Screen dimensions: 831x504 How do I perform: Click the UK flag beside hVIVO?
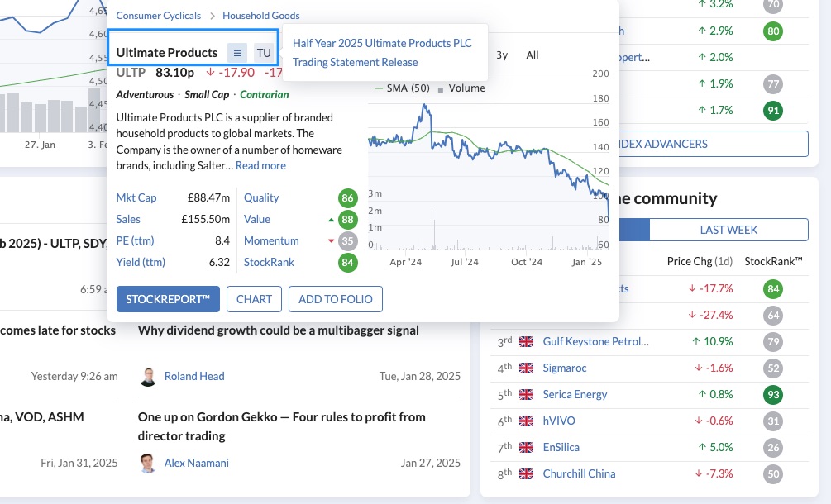click(x=526, y=421)
